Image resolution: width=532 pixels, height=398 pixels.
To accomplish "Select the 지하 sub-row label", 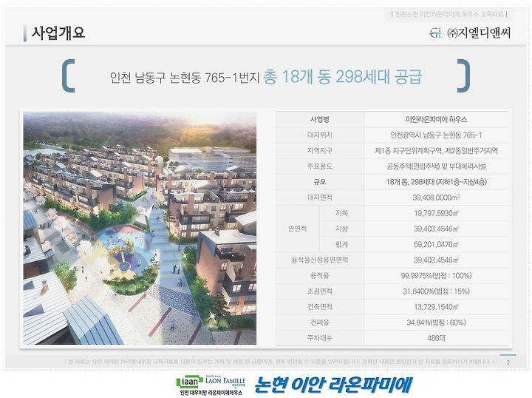I will (x=341, y=213).
